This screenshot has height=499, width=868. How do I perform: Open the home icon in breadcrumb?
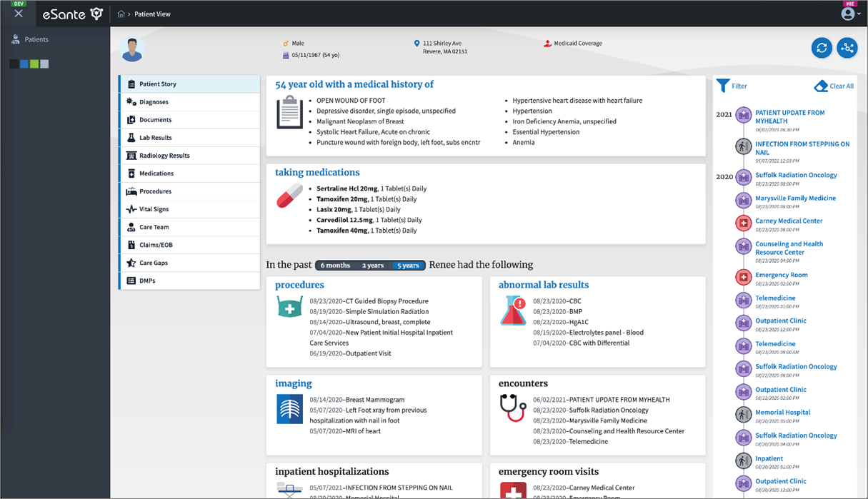tap(121, 14)
